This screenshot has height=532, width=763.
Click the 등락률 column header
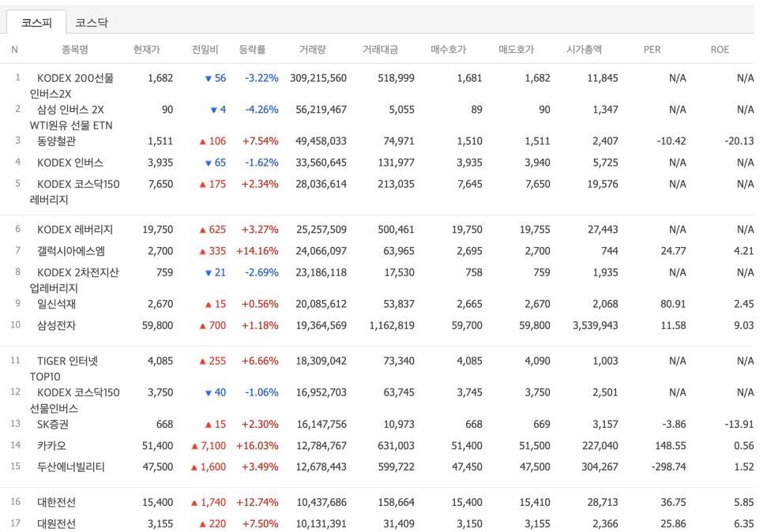pyautogui.click(x=252, y=49)
